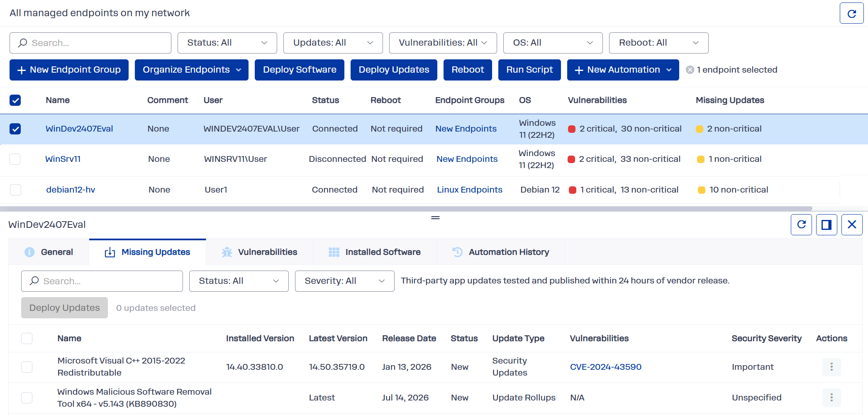868x415 pixels.
Task: Click the top Deploy Updates button
Action: 394,70
